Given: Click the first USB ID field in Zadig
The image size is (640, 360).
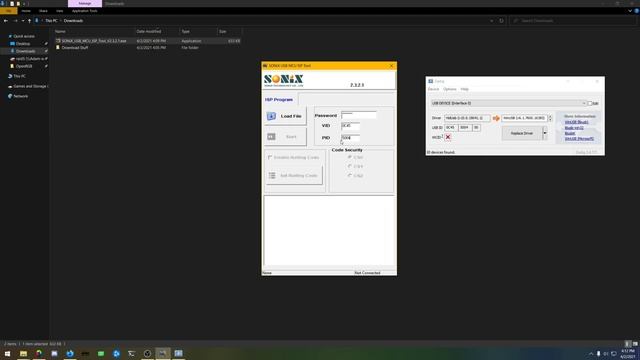Looking at the screenshot, I should (451, 128).
